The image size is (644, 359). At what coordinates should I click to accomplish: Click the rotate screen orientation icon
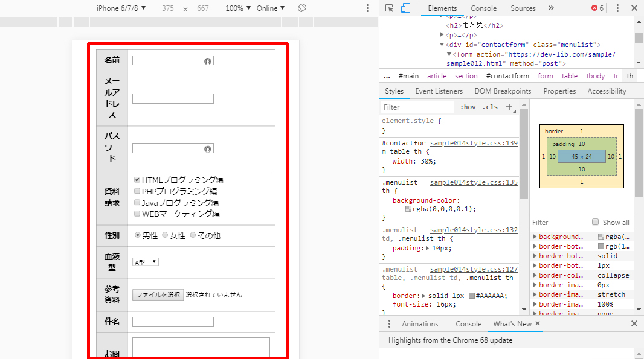[x=303, y=8]
